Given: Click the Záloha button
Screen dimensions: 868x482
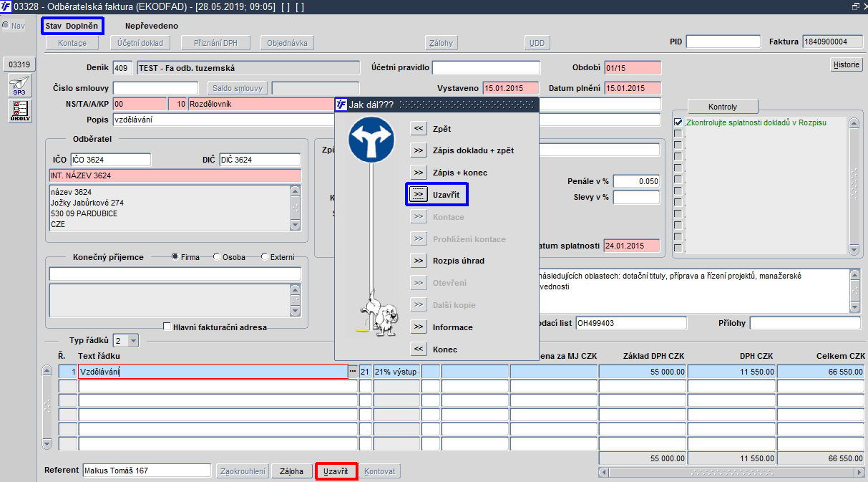Looking at the screenshot, I should [291, 471].
